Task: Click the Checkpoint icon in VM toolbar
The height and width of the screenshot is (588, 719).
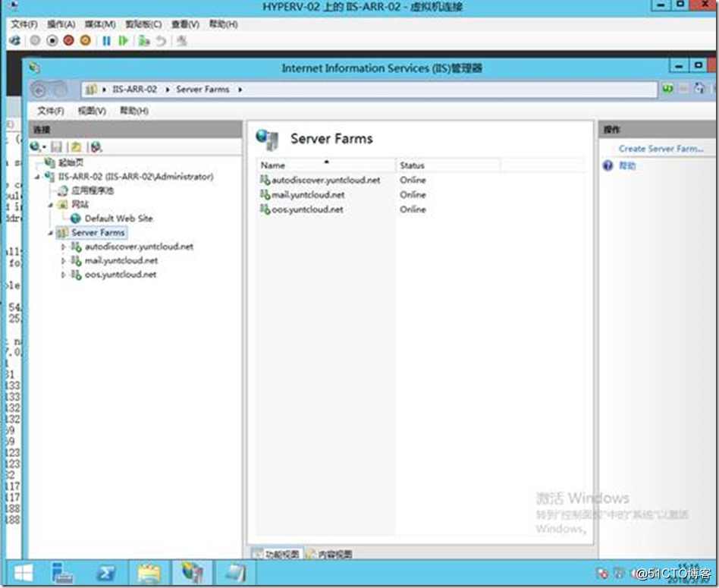Action: coord(144,41)
